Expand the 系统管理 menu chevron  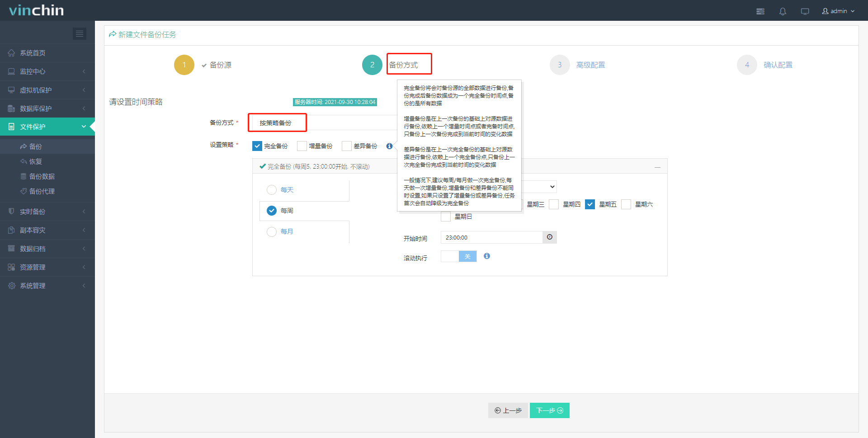click(x=84, y=286)
